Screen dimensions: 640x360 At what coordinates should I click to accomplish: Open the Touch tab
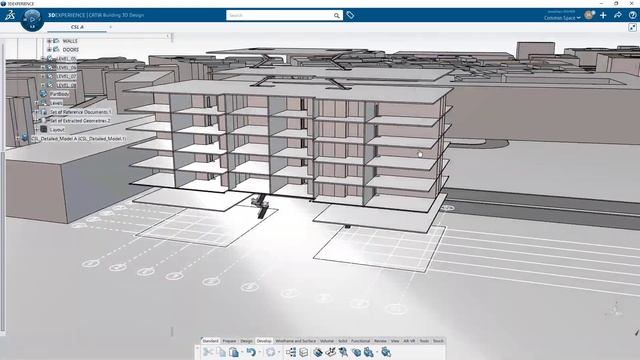coord(438,341)
